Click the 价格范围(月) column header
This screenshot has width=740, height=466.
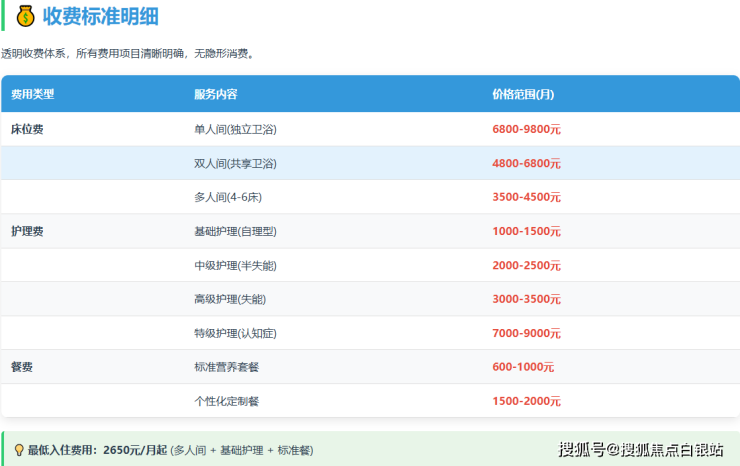coord(523,94)
